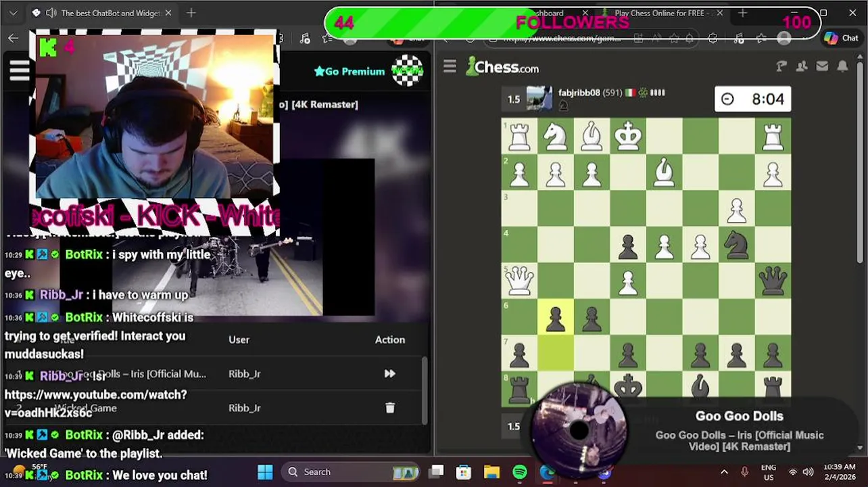Image resolution: width=868 pixels, height=487 pixels.
Task: Expand the system tray hidden icons chevron
Action: point(724,472)
